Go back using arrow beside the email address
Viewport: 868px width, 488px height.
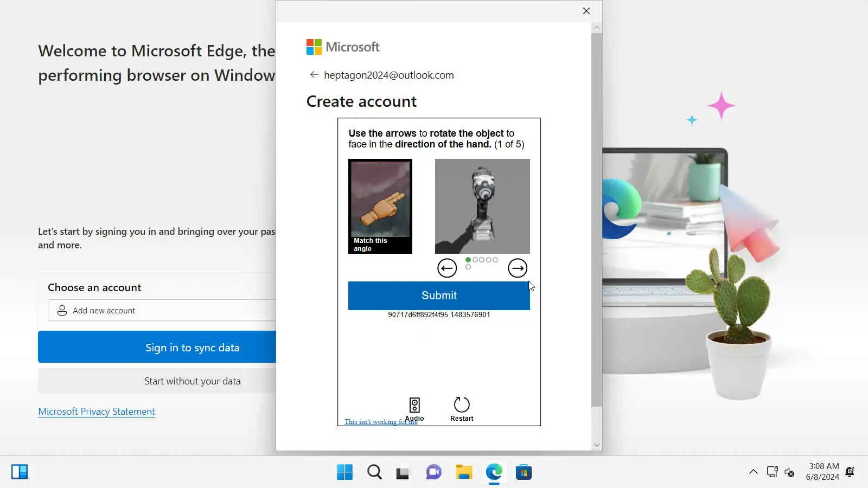pyautogui.click(x=314, y=75)
